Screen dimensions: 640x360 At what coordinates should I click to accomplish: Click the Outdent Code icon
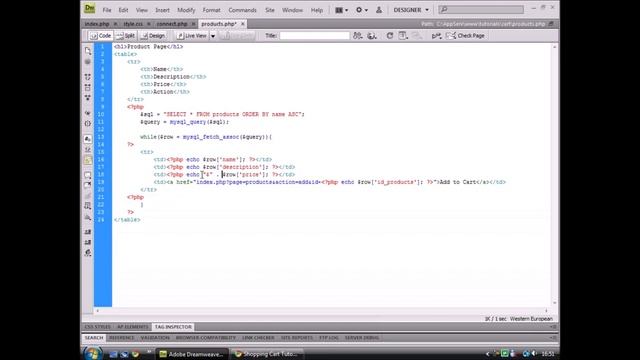point(88,242)
